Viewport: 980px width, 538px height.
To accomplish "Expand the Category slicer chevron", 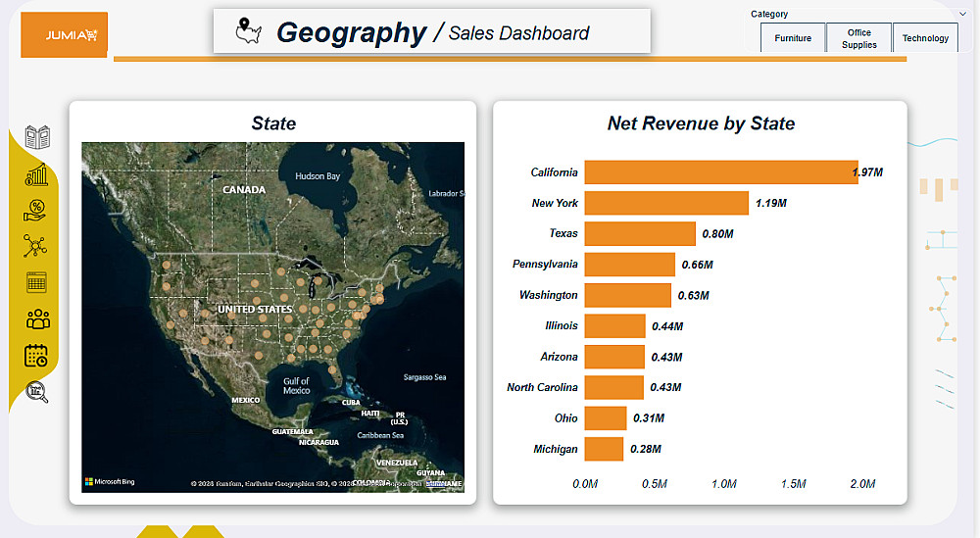I will click(x=962, y=14).
